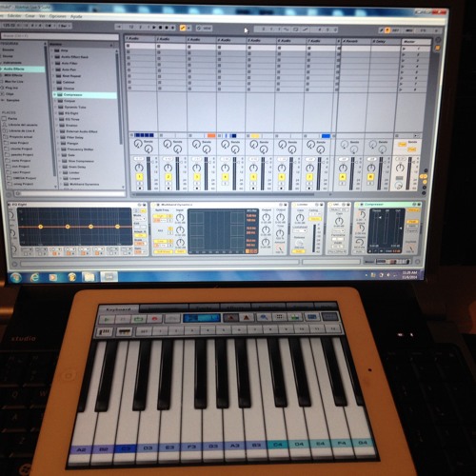This screenshot has width=476, height=476.
Task: Open the Opciones menu
Action: point(57,16)
